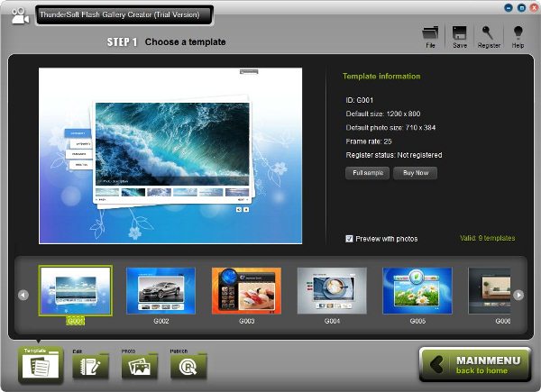The height and width of the screenshot is (392, 541).
Task: Open the Register key icon
Action: click(x=488, y=33)
